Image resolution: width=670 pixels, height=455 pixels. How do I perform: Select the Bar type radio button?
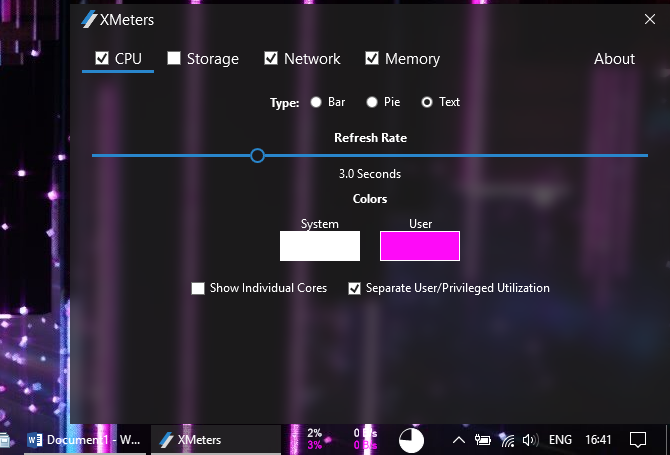coord(316,102)
